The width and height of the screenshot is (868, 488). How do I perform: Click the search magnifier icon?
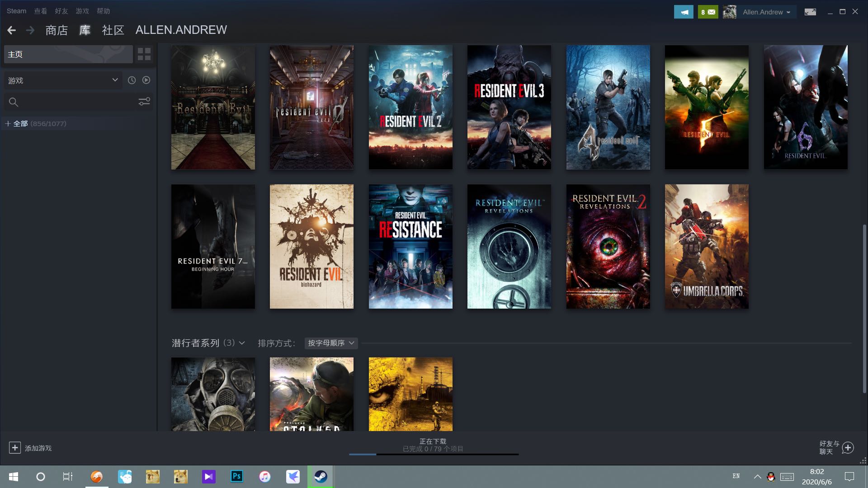pos(14,102)
